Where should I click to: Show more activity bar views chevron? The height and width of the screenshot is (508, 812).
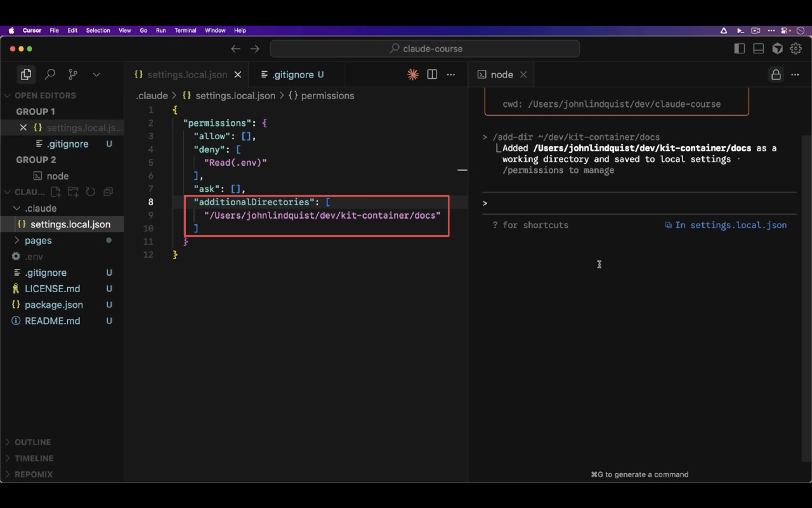(96, 75)
